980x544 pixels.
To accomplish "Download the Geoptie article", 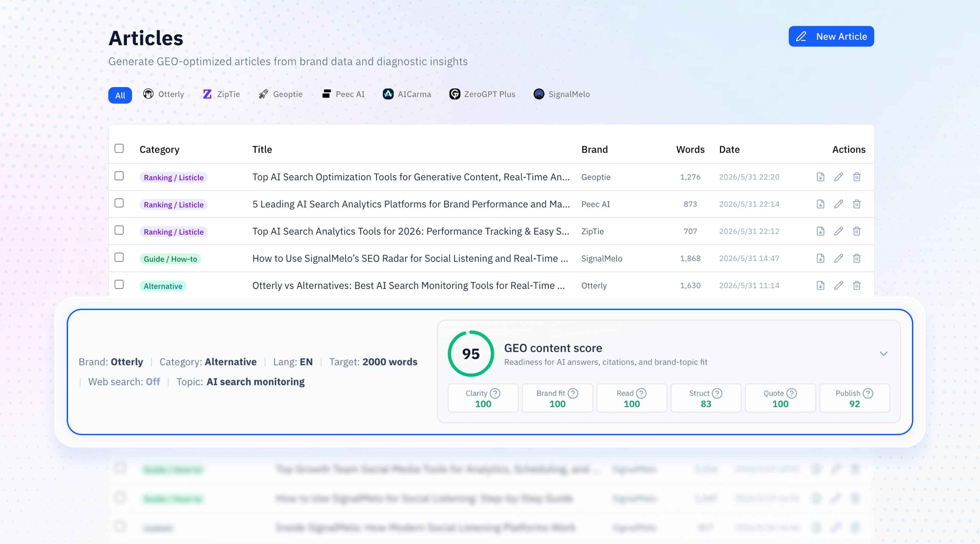I will [x=820, y=177].
